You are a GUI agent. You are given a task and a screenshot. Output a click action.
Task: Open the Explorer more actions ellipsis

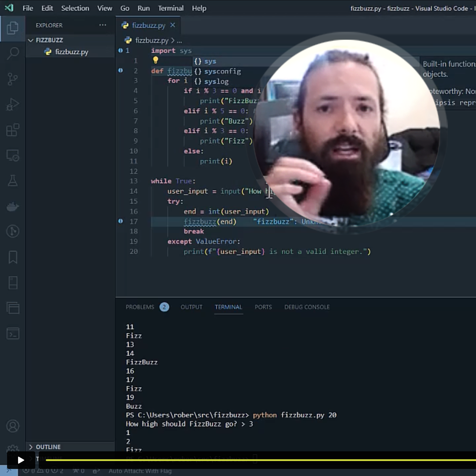pyautogui.click(x=102, y=25)
